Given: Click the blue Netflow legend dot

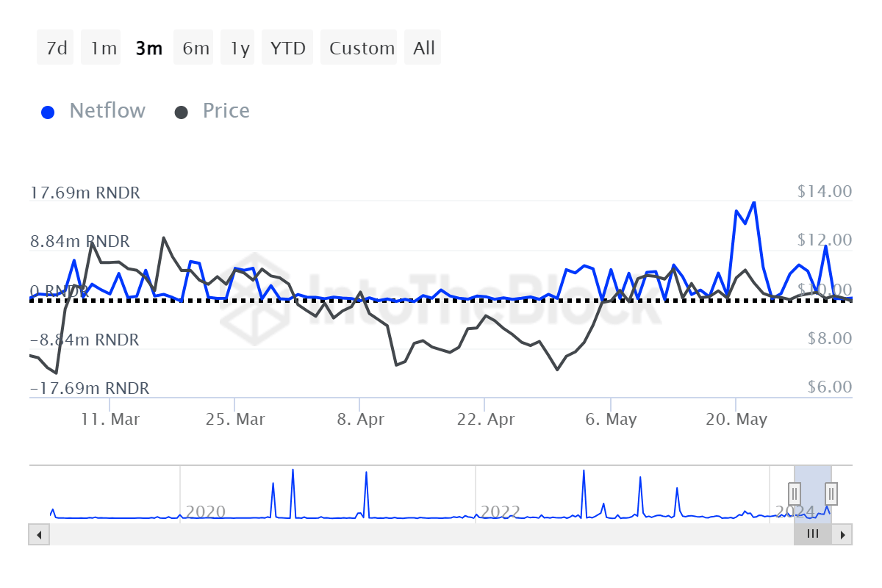Looking at the screenshot, I should pyautogui.click(x=48, y=112).
